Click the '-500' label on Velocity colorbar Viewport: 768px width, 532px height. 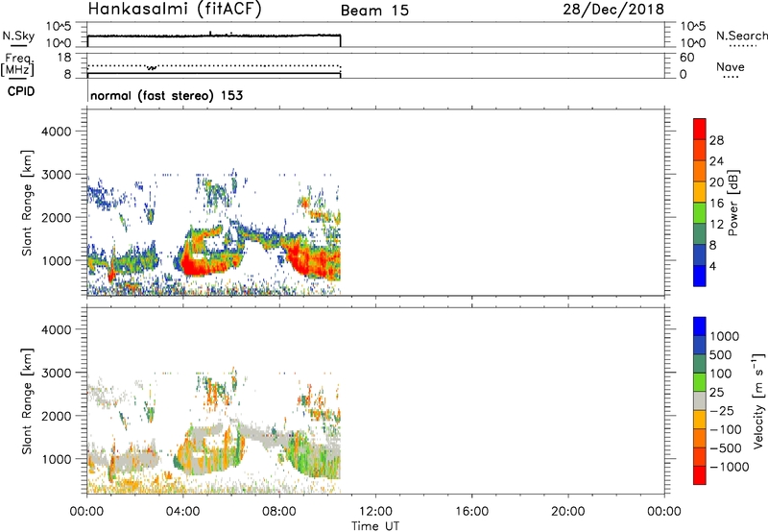point(726,448)
